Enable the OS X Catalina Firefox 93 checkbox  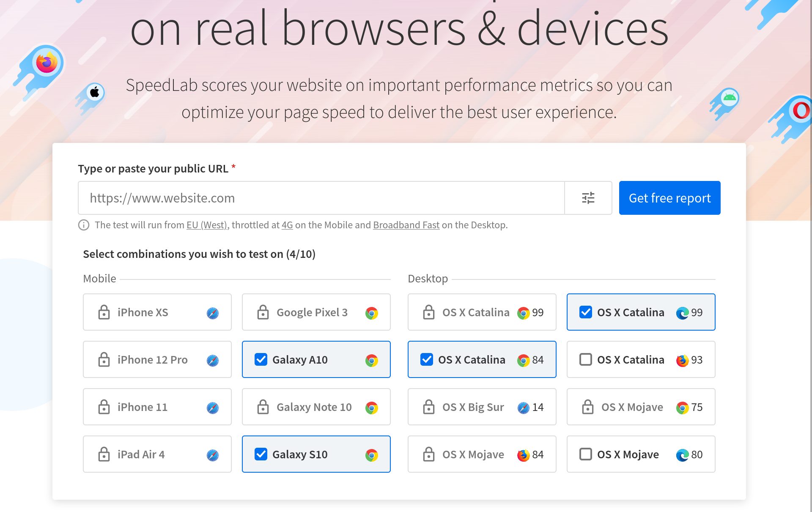click(x=585, y=359)
